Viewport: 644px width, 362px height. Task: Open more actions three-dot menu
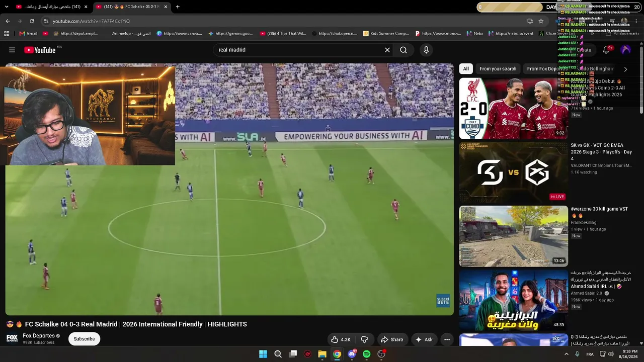[x=447, y=339]
